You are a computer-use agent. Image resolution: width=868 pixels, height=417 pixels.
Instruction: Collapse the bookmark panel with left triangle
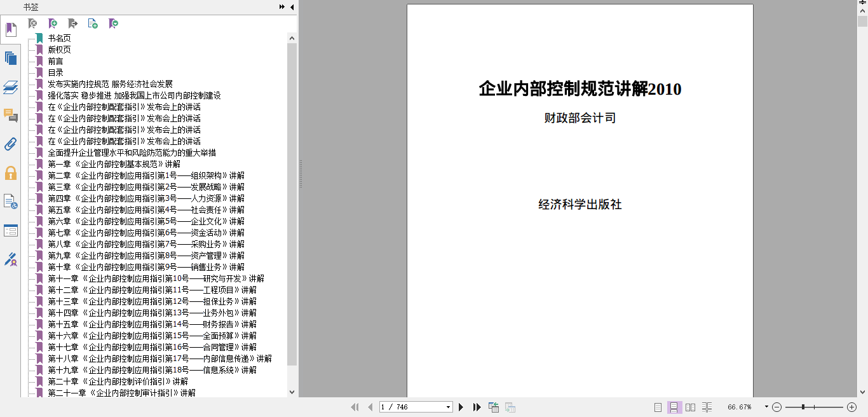point(292,7)
